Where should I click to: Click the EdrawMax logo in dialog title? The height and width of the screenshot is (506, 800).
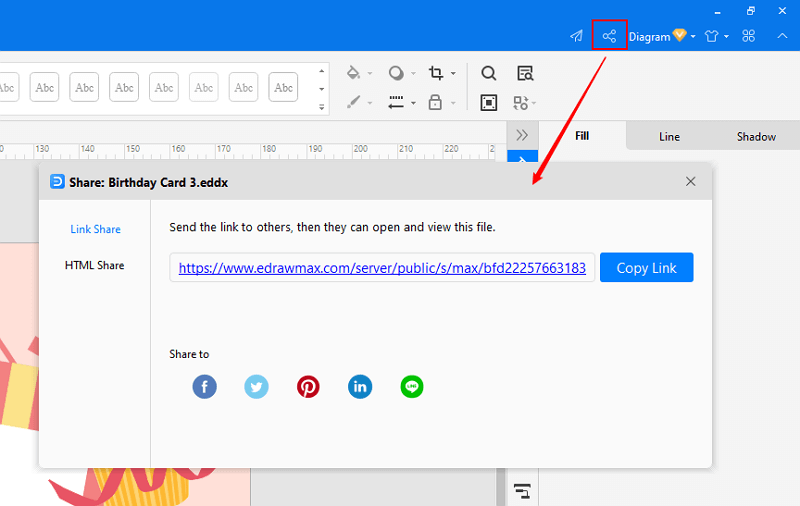57,182
